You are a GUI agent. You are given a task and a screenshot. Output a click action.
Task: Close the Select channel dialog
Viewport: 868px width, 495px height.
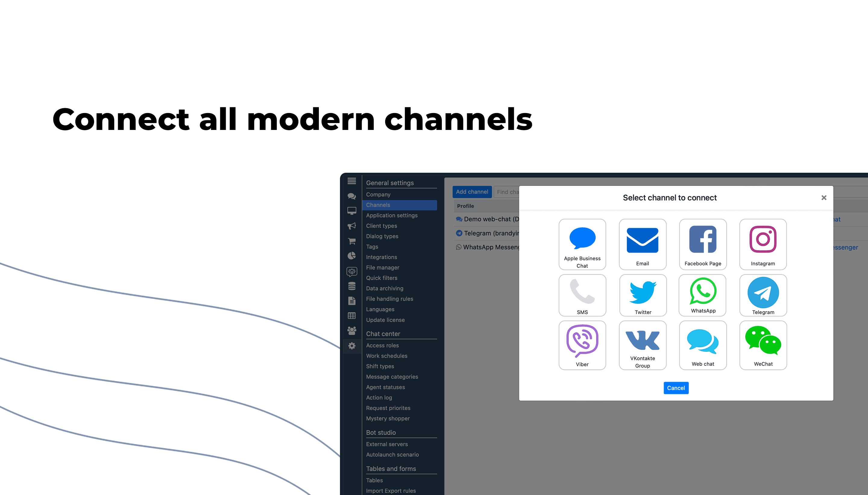(x=824, y=197)
